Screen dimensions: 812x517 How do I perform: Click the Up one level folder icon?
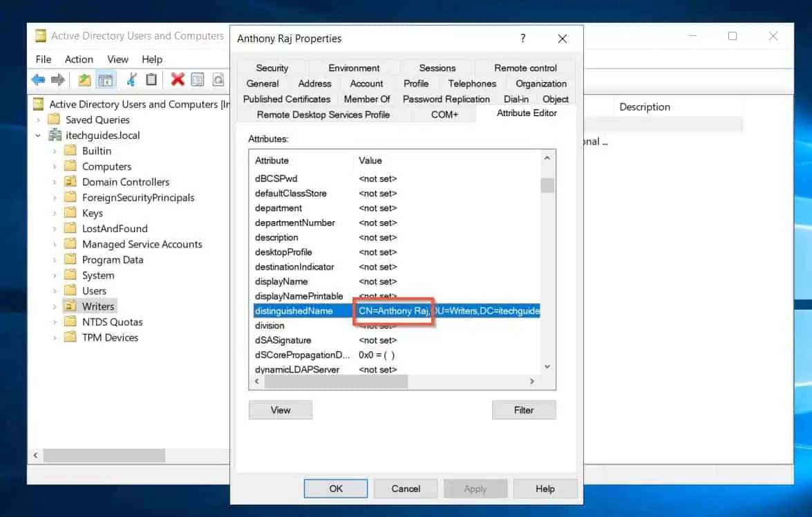84,79
